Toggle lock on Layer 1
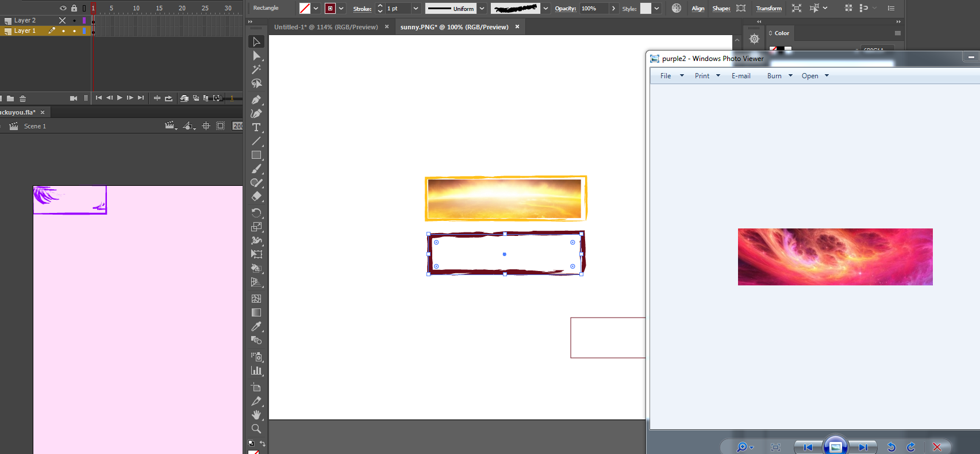 click(74, 31)
